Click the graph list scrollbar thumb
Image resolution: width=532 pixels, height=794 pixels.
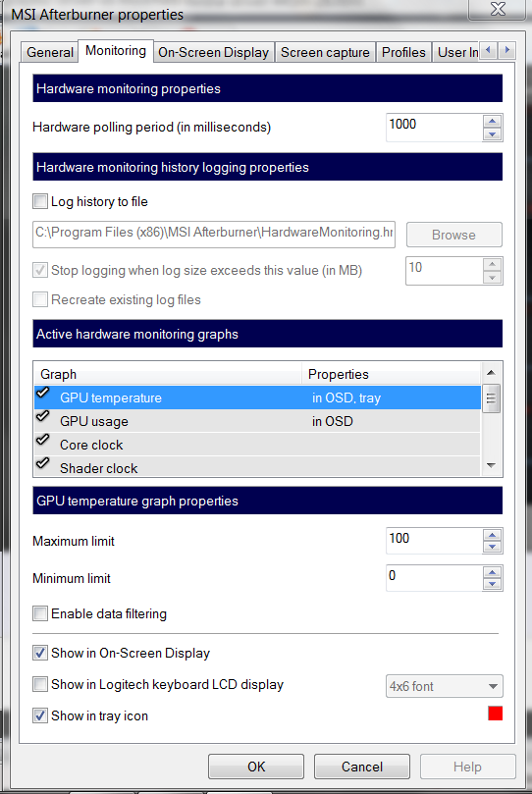coord(491,398)
